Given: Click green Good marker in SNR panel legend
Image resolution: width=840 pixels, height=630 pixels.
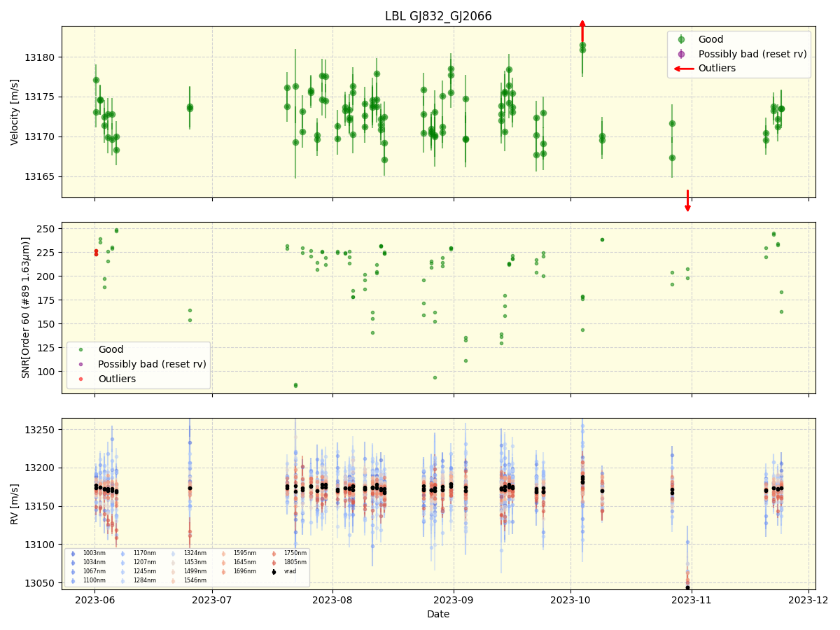Looking at the screenshot, I should pos(80,349).
